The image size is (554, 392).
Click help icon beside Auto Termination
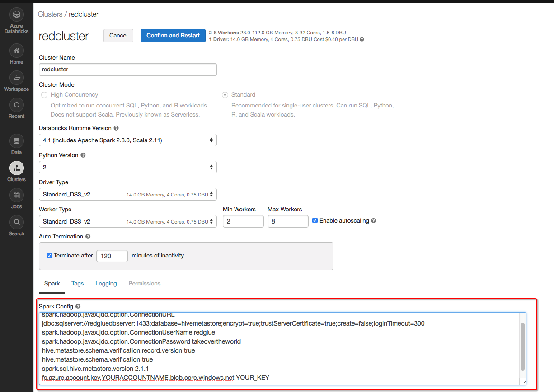coord(88,237)
